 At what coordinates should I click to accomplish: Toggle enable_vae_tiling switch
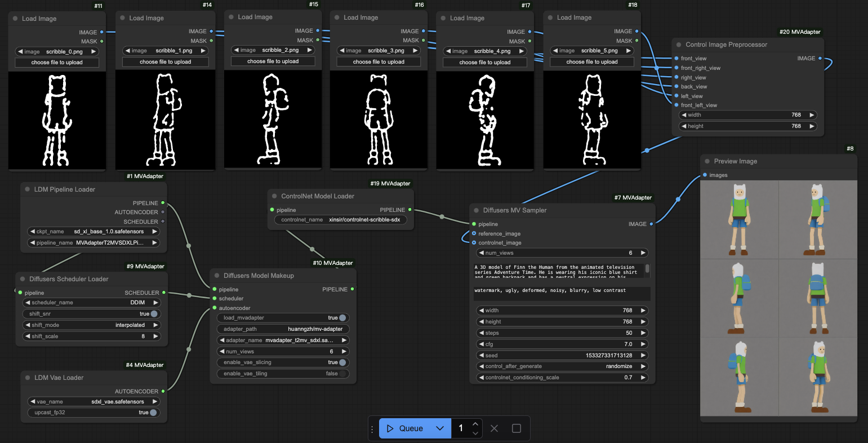(342, 374)
